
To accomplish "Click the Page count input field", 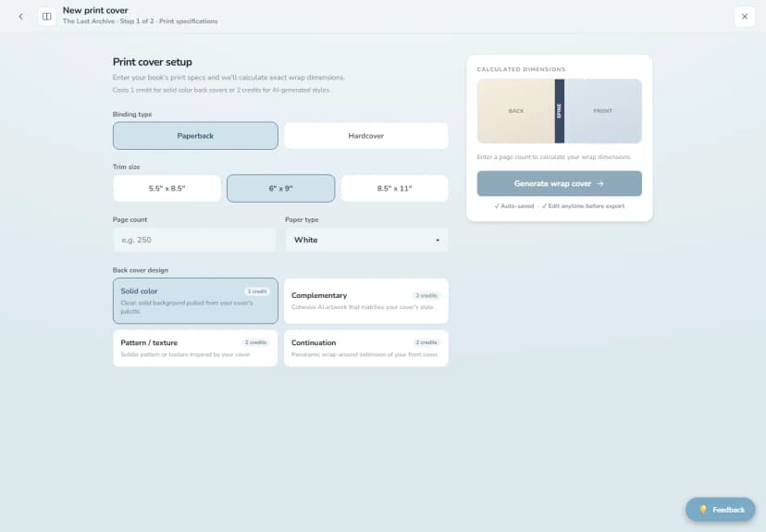I will [x=194, y=240].
